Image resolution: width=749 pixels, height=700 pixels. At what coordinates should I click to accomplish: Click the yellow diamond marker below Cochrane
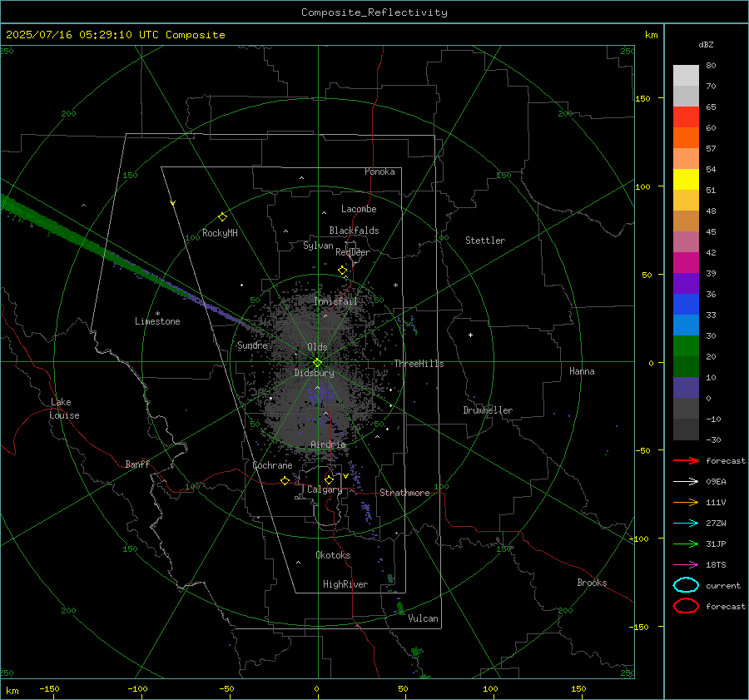point(285,480)
